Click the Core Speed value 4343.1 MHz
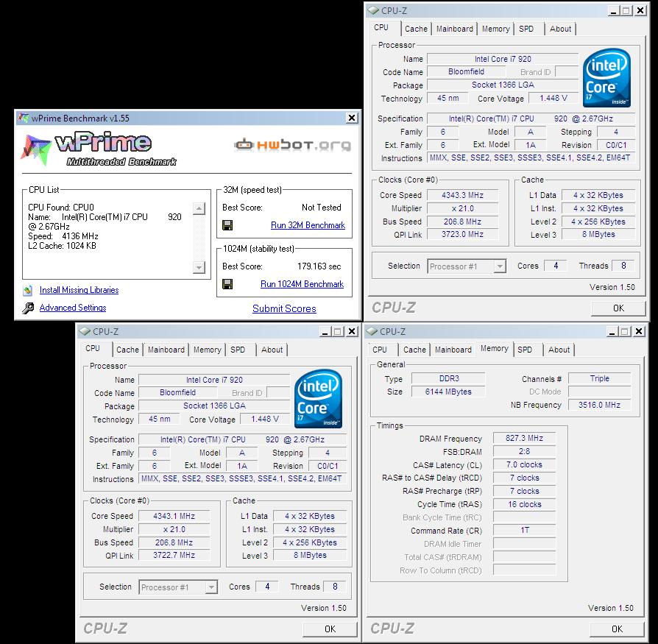 (174, 517)
